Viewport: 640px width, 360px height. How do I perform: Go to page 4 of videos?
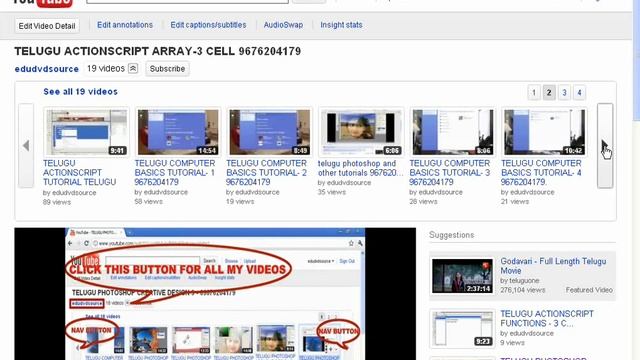point(579,93)
